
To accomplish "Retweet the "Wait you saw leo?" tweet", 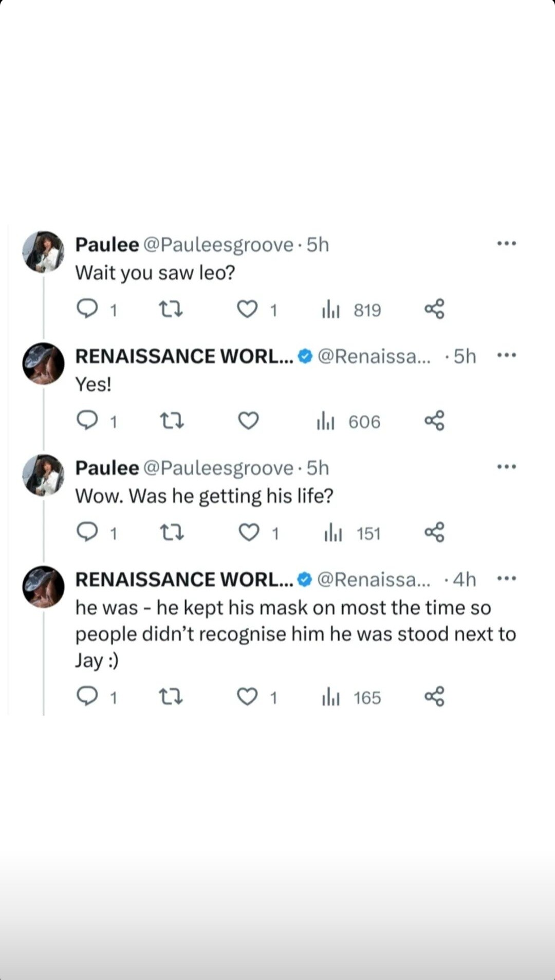I will (x=171, y=310).
